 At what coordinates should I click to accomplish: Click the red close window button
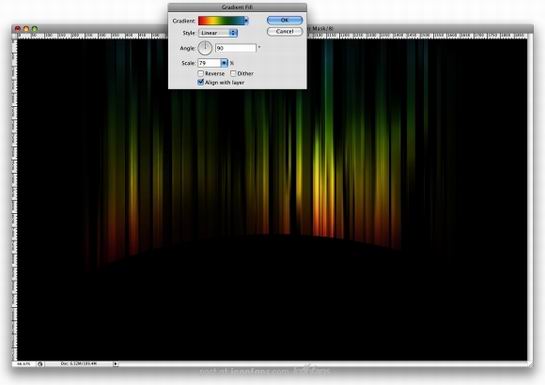point(17,29)
